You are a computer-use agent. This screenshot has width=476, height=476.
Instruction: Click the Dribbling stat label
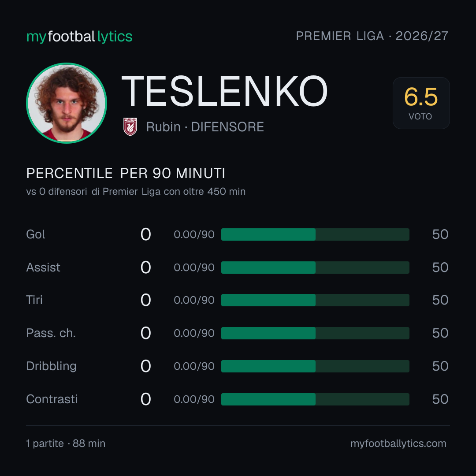tap(51, 366)
